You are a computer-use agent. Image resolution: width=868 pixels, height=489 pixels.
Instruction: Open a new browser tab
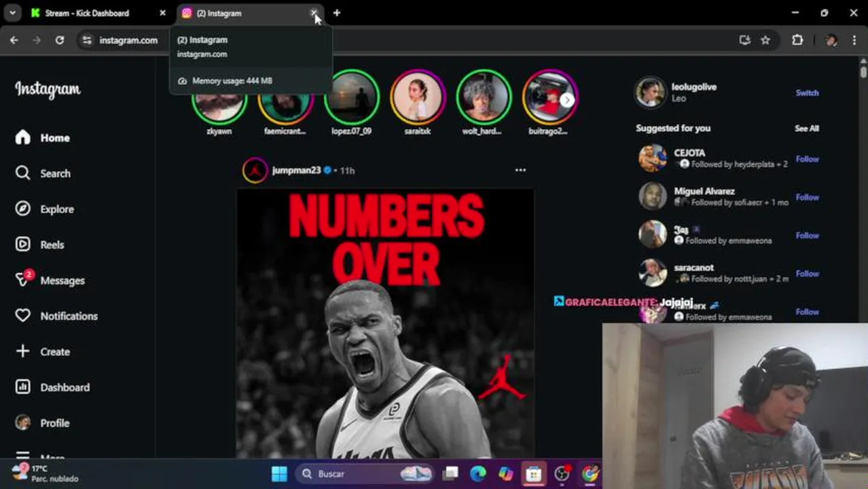[337, 13]
